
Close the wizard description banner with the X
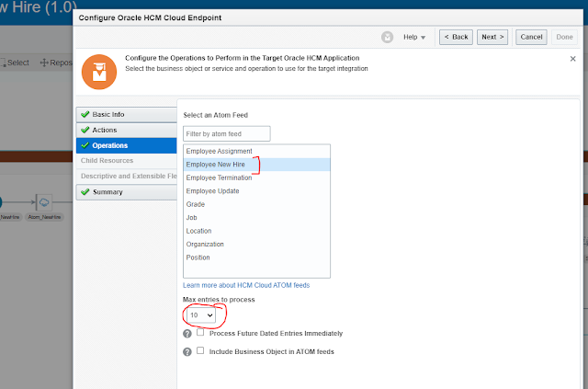point(572,59)
